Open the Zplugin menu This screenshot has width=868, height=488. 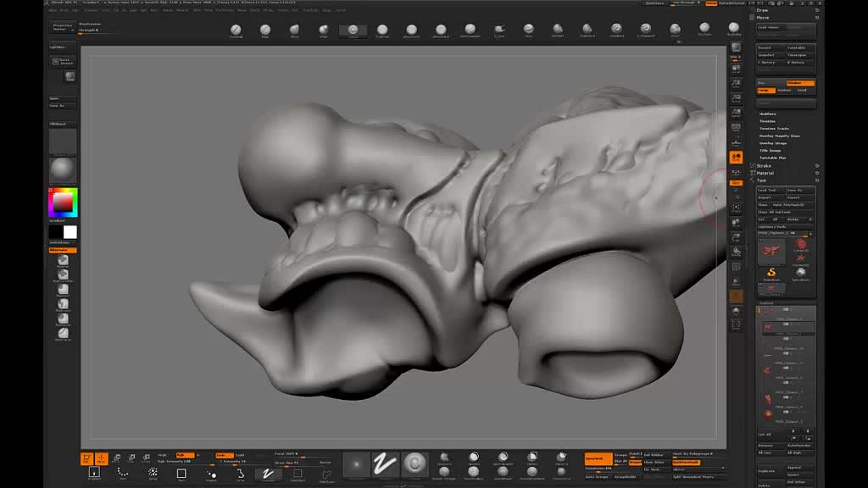point(327,10)
